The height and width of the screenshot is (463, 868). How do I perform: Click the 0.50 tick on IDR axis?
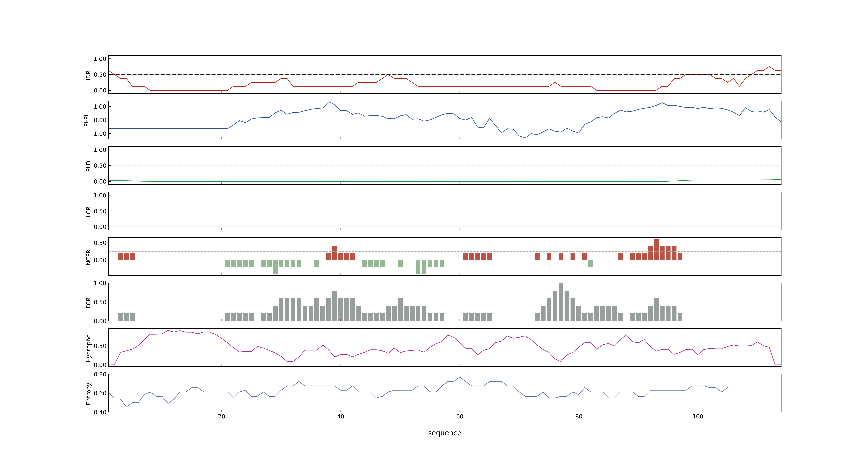click(x=100, y=75)
